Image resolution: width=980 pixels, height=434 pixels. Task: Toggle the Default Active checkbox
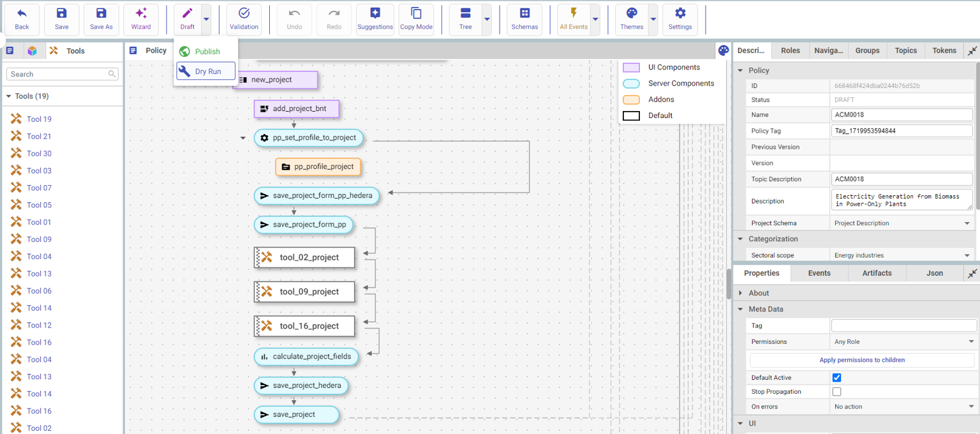point(836,378)
